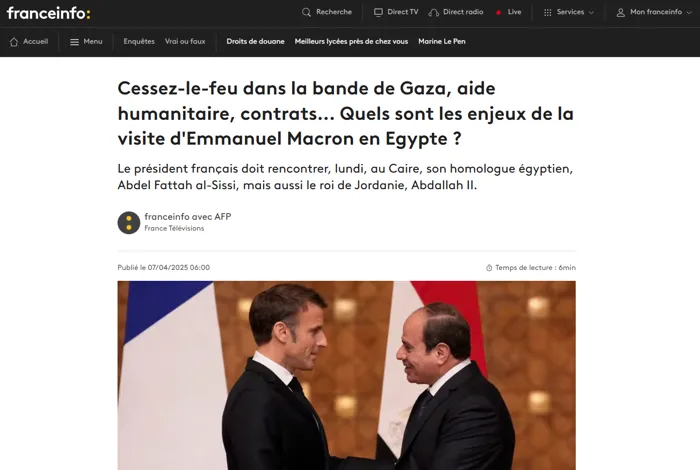Expand the Mon franceinfo dropdown chevron
The height and width of the screenshot is (470, 700).
(689, 12)
